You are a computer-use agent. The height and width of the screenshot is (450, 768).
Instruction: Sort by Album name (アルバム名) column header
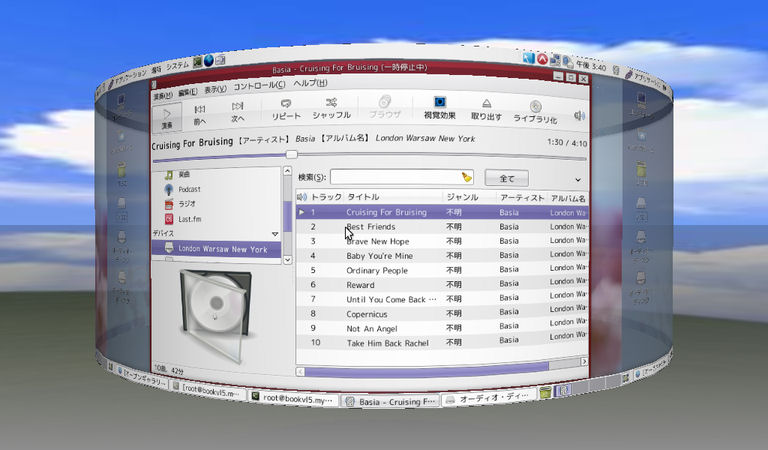pos(568,198)
